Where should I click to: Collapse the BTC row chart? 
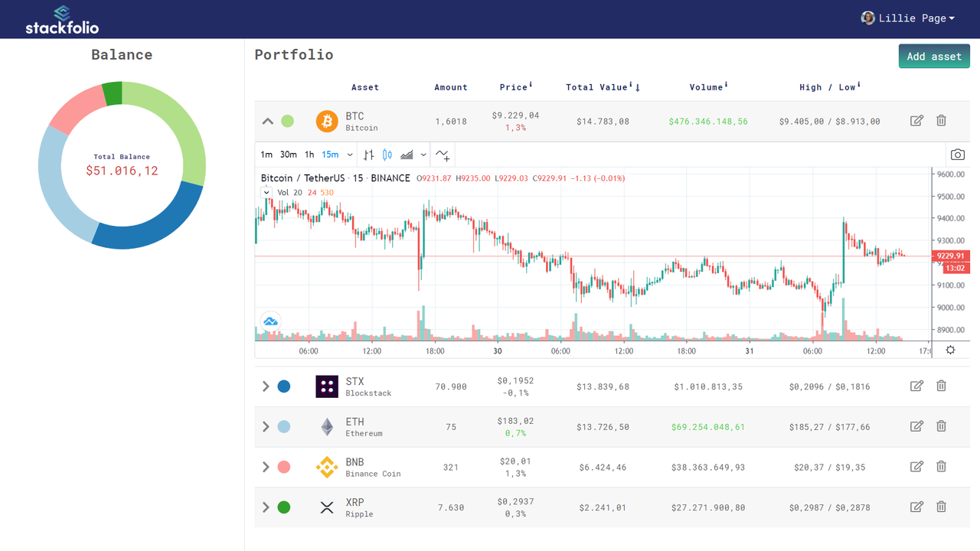[x=267, y=121]
